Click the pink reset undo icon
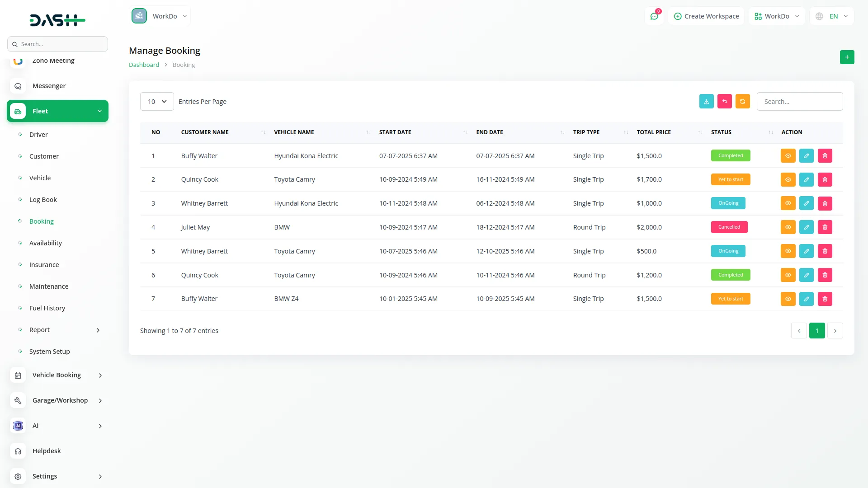This screenshot has width=868, height=488. tap(724, 102)
